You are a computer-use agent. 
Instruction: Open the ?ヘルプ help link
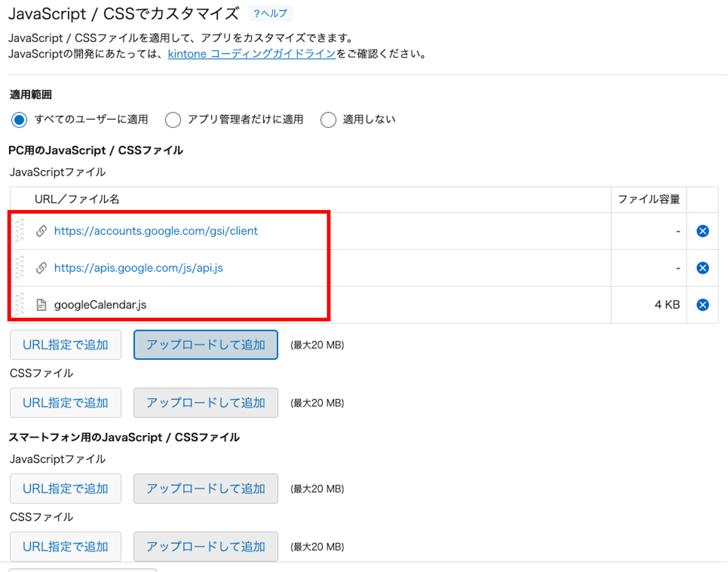271,13
